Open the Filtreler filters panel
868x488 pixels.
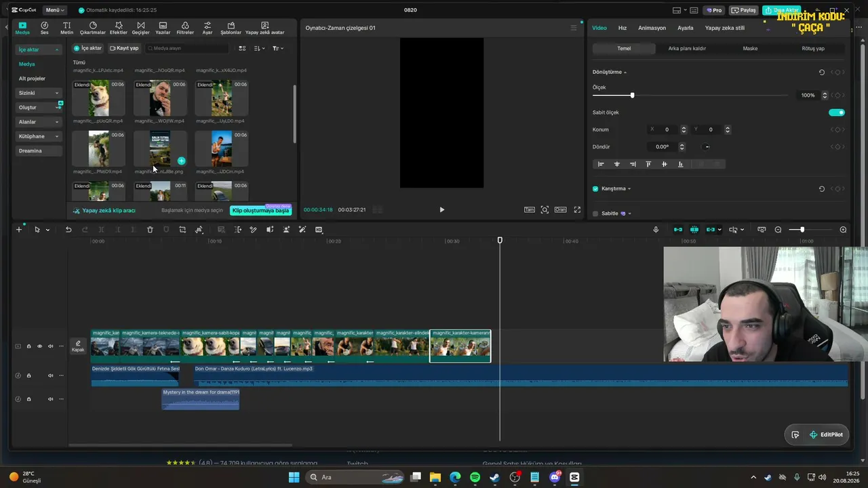coord(185,28)
